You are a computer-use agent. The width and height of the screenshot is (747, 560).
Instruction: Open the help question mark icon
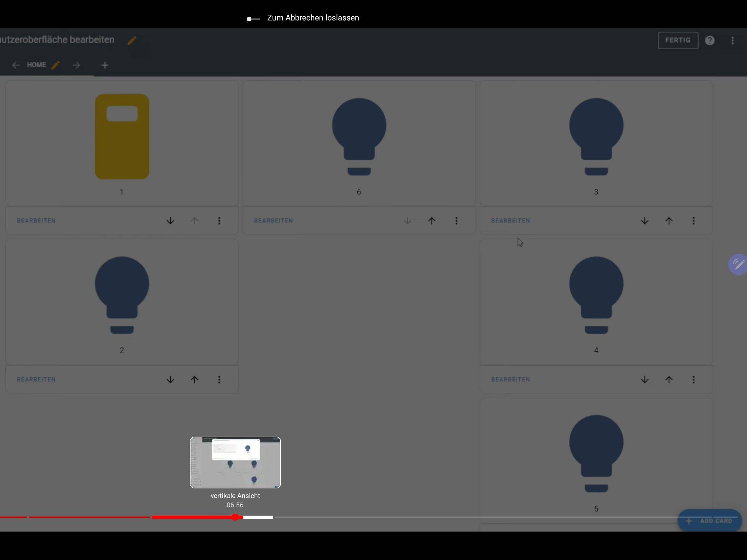pos(710,41)
